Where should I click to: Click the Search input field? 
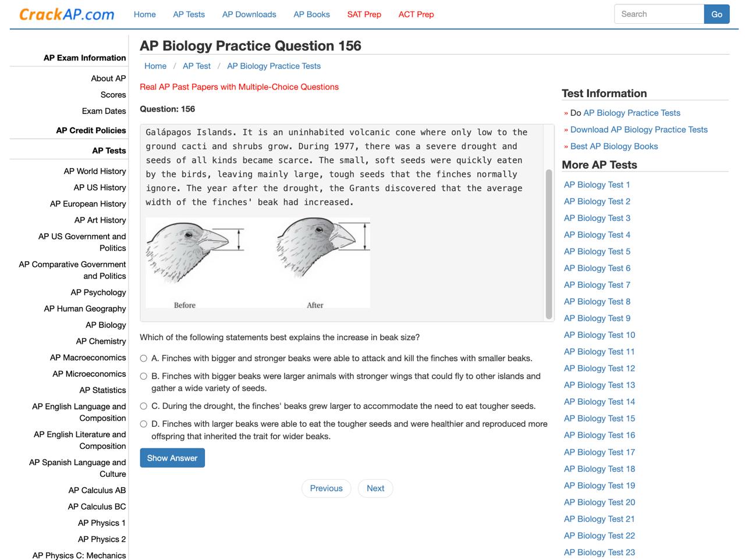coord(659,14)
